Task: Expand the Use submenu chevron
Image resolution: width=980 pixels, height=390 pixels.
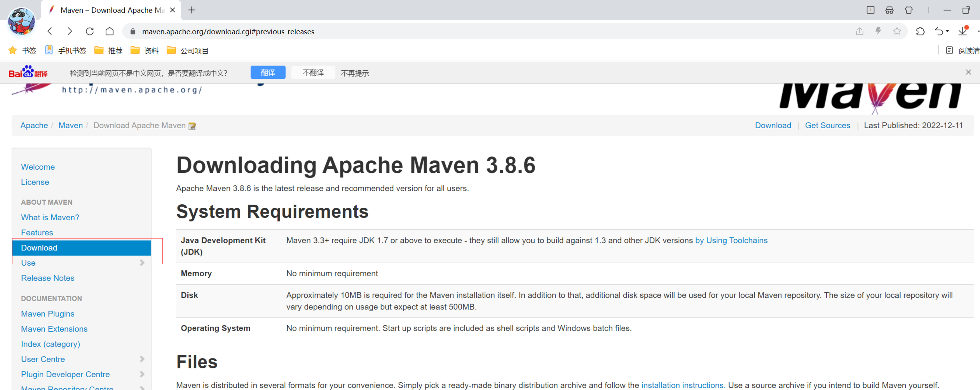Action: (x=142, y=263)
